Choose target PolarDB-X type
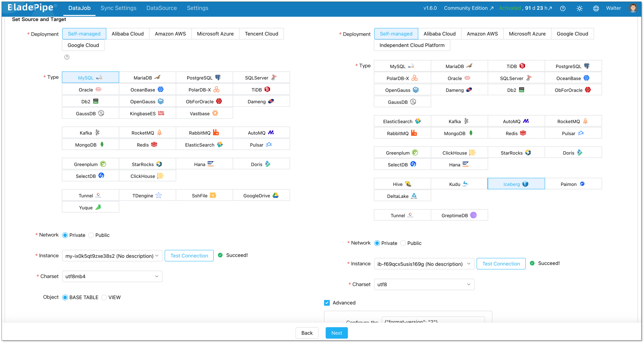The width and height of the screenshot is (644, 343). [x=402, y=78]
